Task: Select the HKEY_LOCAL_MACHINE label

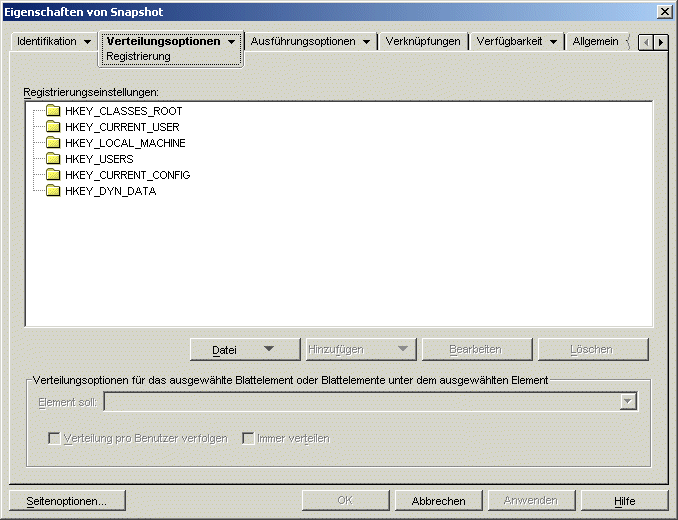Action: 125,143
